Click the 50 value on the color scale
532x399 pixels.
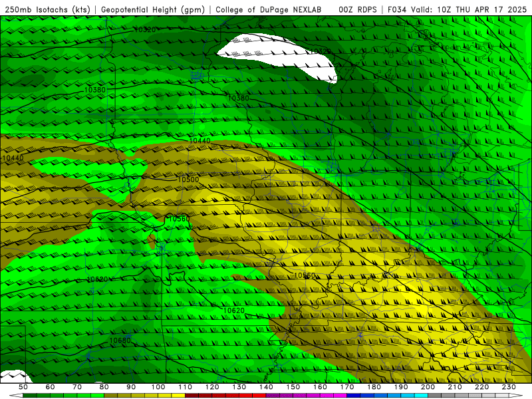23,387
